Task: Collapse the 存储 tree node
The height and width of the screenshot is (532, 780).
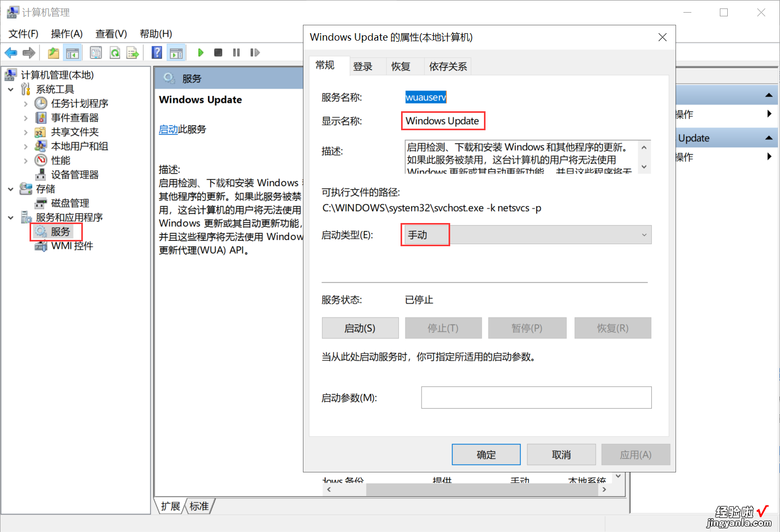Action: pos(11,189)
